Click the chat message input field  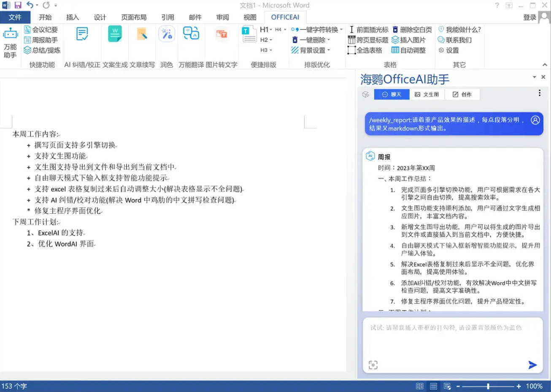click(451, 341)
